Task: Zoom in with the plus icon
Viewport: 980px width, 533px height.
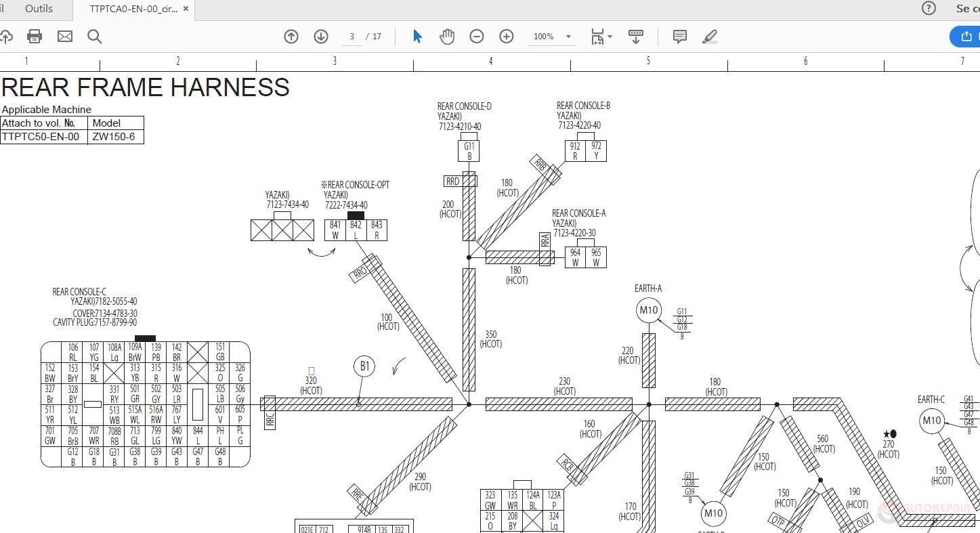Action: pyautogui.click(x=507, y=37)
